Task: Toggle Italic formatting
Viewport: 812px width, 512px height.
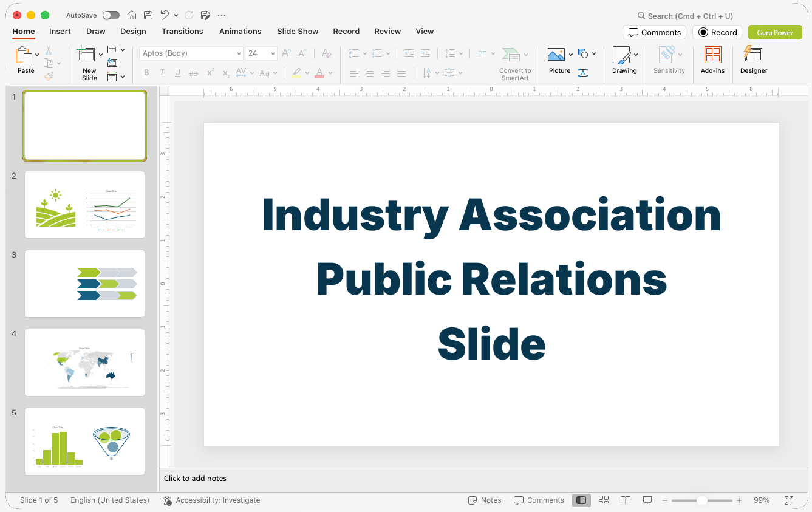Action: (162, 73)
